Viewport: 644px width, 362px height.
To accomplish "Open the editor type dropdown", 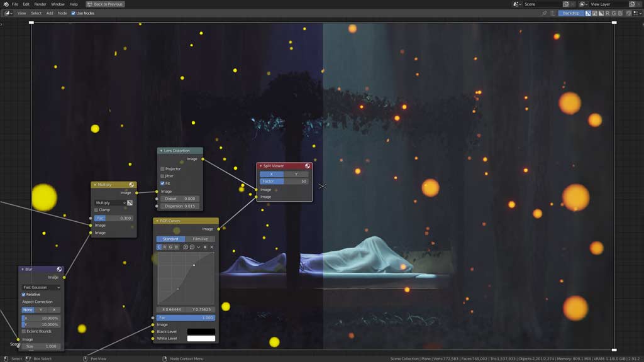I will coord(8,13).
